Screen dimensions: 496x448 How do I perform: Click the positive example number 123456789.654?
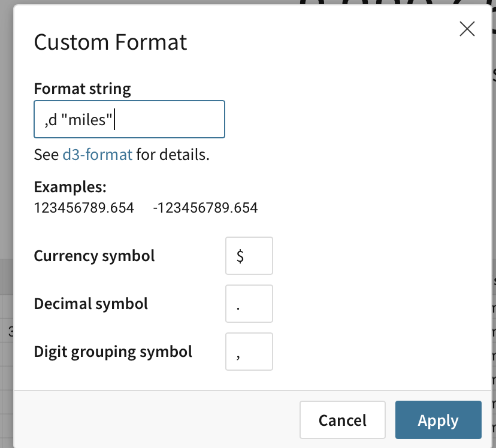coord(83,207)
